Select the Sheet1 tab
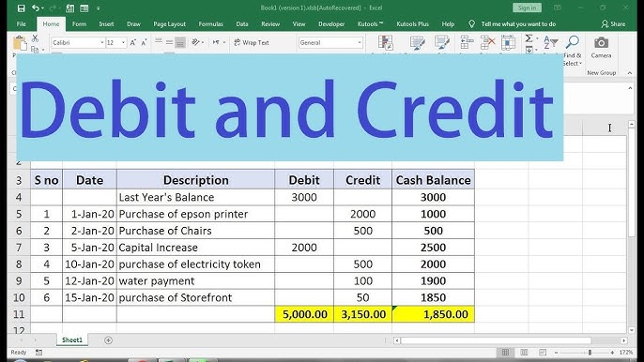Screen dimensions: 644x362 (72, 339)
